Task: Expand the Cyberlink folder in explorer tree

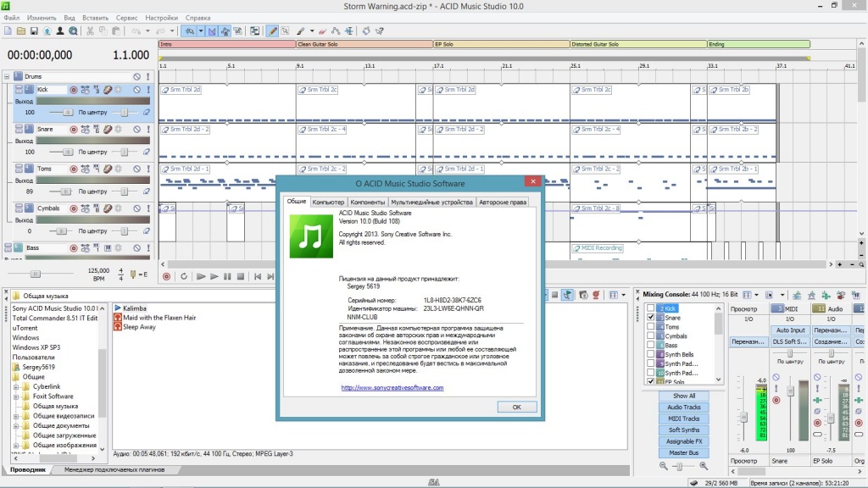Action: (16, 386)
